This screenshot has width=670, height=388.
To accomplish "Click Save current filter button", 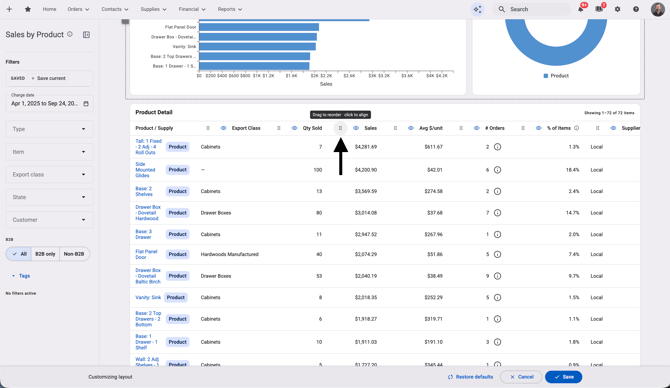I will click(48, 78).
